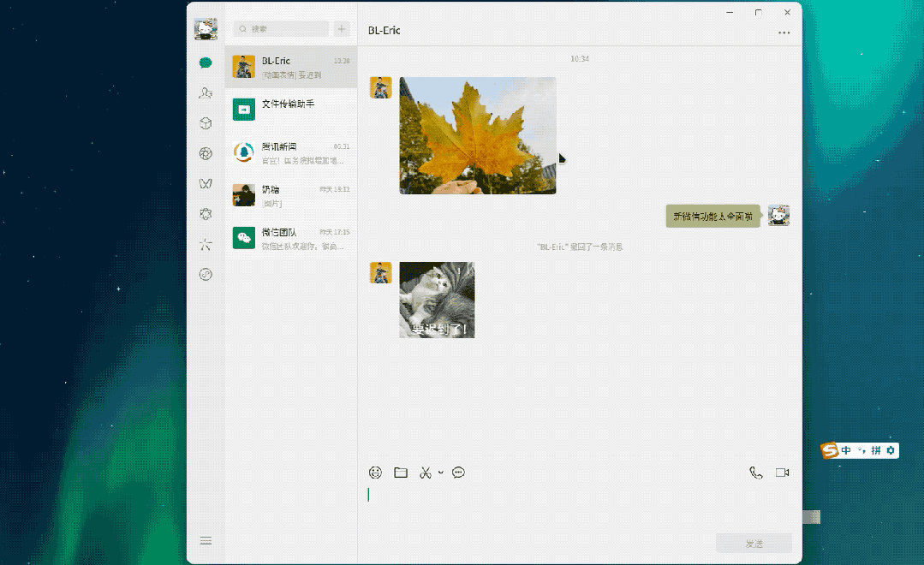Open the Contacts panel
This screenshot has width=924, height=565.
tap(205, 93)
